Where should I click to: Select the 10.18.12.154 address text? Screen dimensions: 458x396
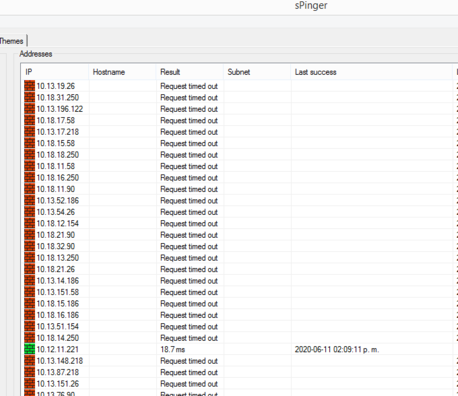point(58,223)
